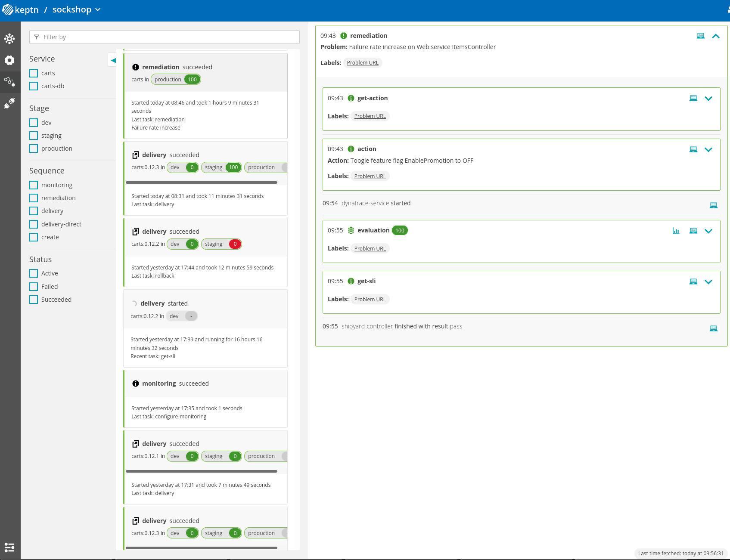The width and height of the screenshot is (730, 560).
Task: Open the environment view sidebar icon
Action: tap(9, 39)
